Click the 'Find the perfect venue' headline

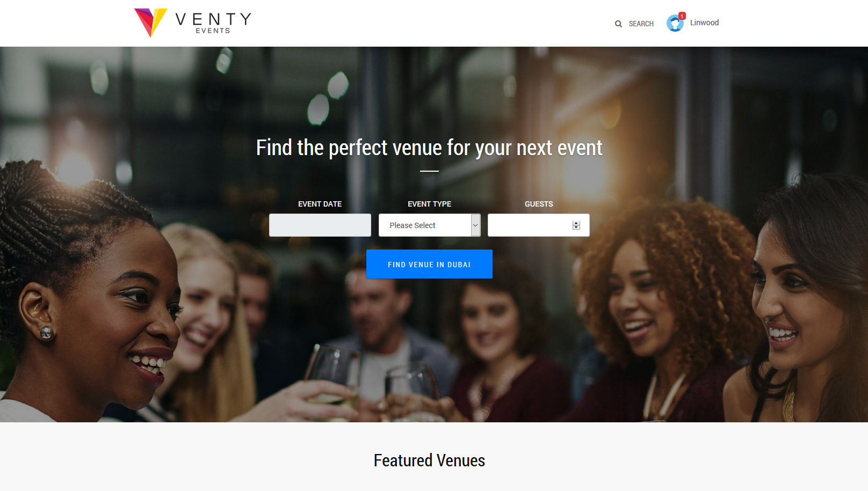tap(429, 148)
